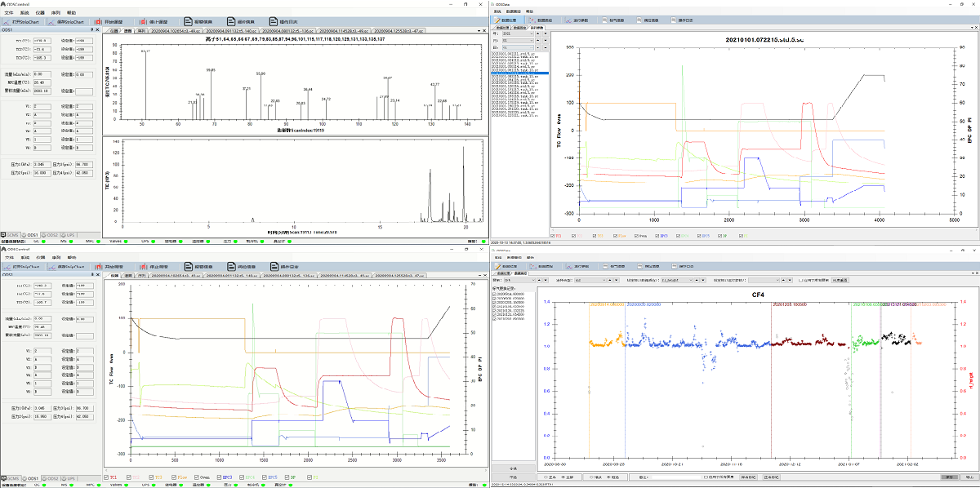
Task: Open the File menu in top-left ODSControl
Action: 9,13
